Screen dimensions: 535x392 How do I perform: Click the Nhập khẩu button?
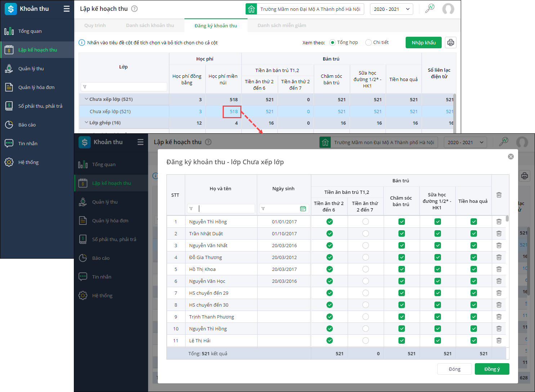click(424, 43)
